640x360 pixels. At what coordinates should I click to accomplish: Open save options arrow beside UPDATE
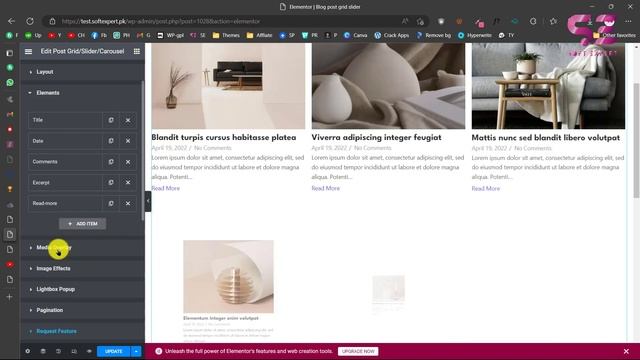tap(136, 351)
